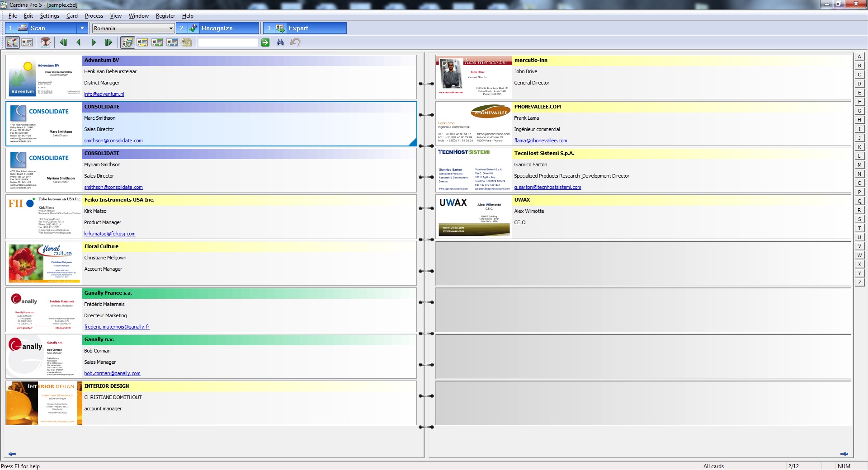The width and height of the screenshot is (868, 470).
Task: Click the green go arrow beside search
Action: pyautogui.click(x=265, y=42)
